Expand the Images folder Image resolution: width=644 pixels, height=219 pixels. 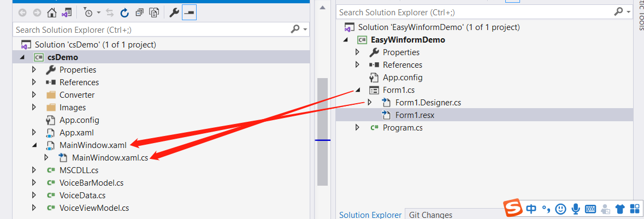click(34, 108)
